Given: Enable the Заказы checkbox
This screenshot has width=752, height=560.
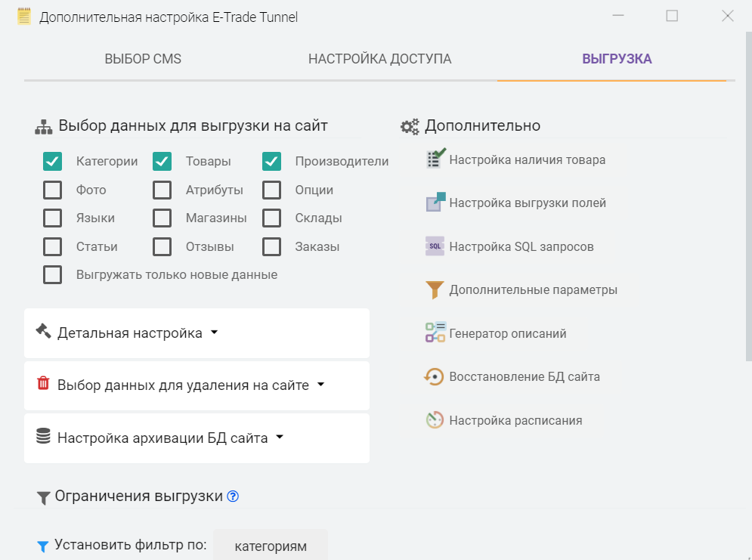Looking at the screenshot, I should tap(272, 246).
